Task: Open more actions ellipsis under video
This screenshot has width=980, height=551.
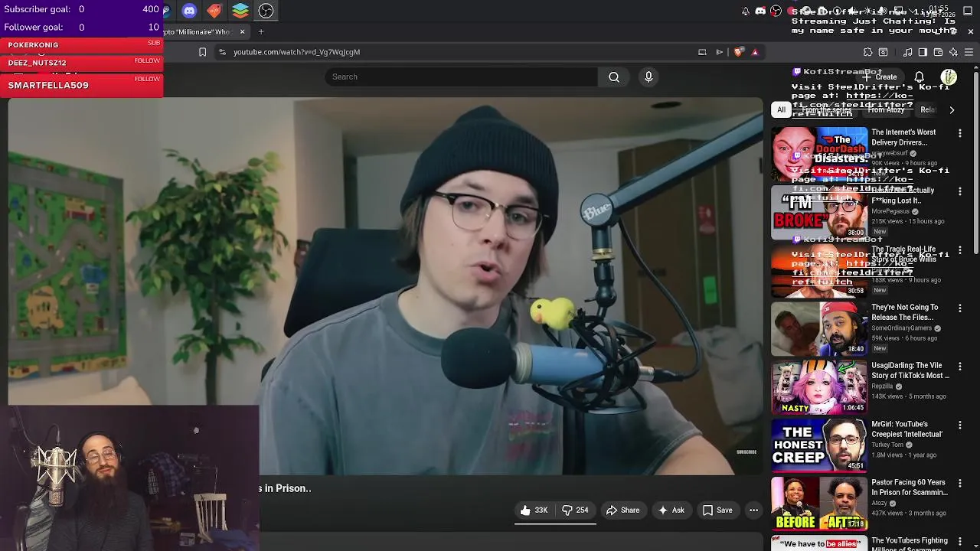Action: 754,510
